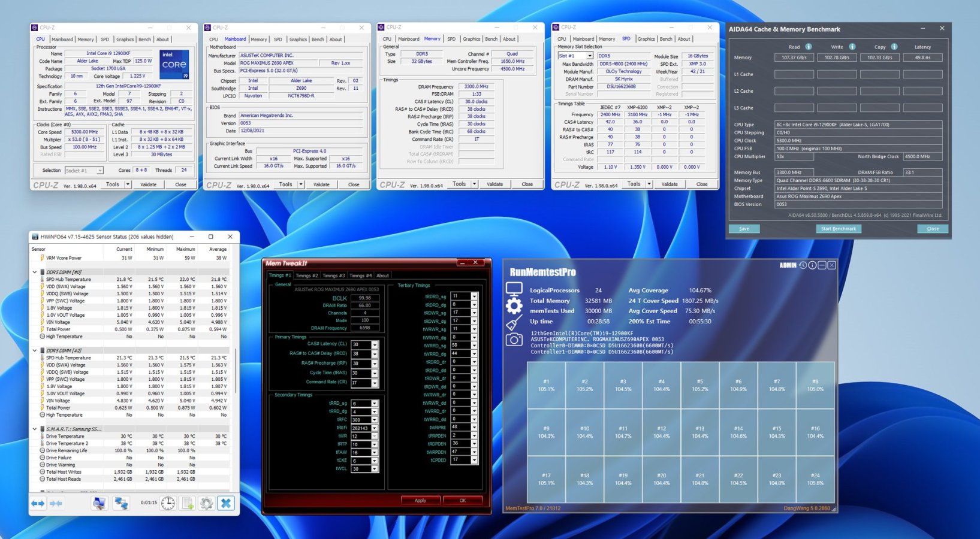Click AIDA64 Copy info icon

[894, 47]
